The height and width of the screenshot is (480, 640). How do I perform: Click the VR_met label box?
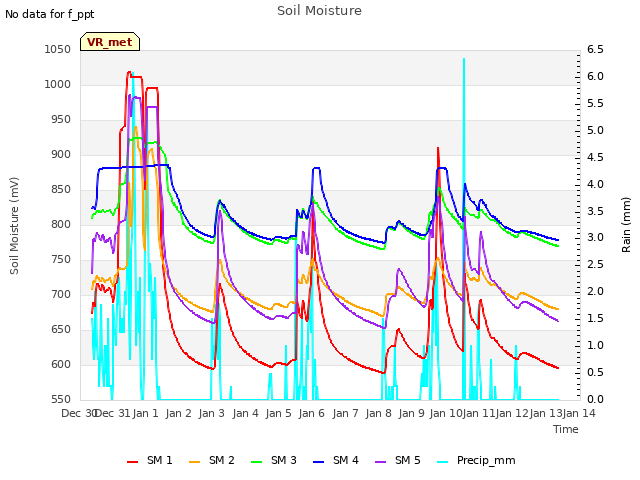pos(110,42)
